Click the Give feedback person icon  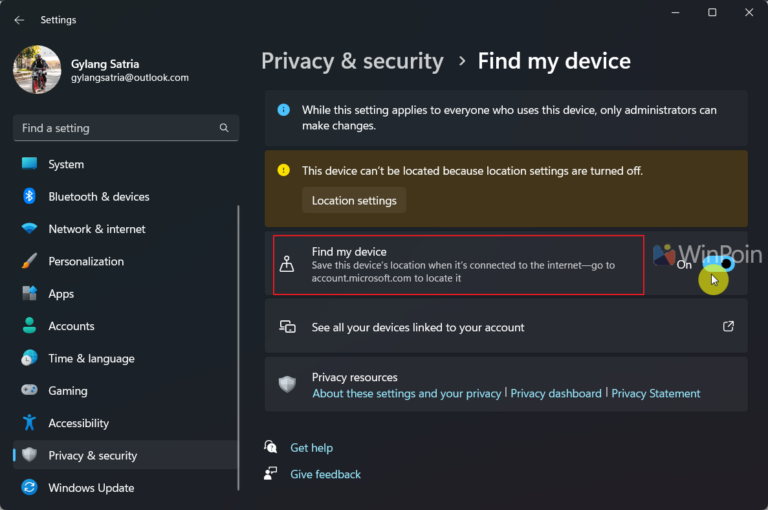click(270, 473)
